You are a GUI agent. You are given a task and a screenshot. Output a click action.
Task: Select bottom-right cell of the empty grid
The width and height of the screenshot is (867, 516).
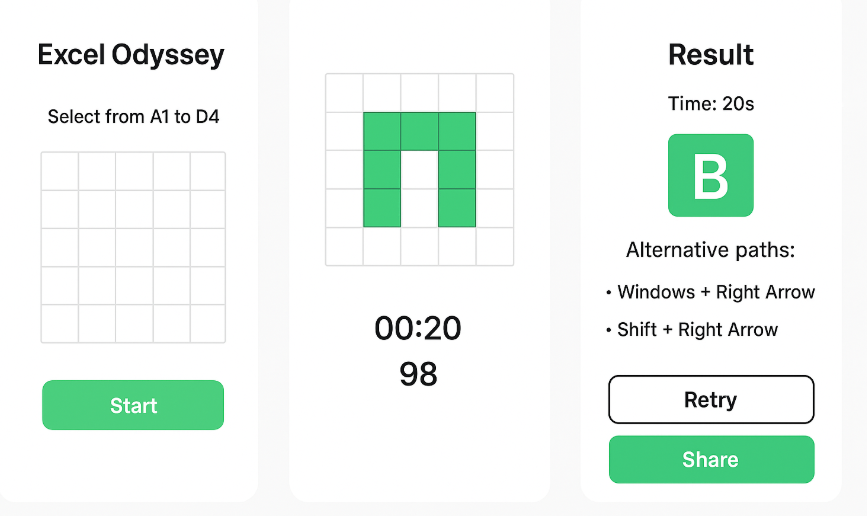pyautogui.click(x=207, y=323)
